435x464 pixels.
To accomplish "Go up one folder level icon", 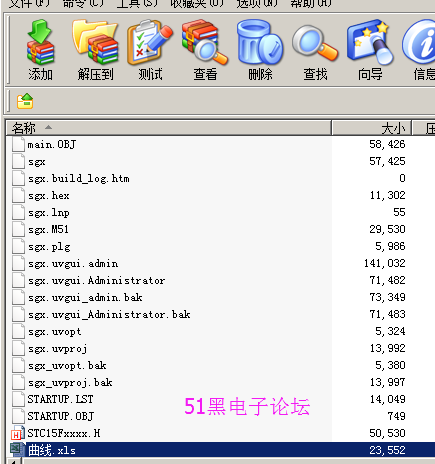I will pos(25,101).
